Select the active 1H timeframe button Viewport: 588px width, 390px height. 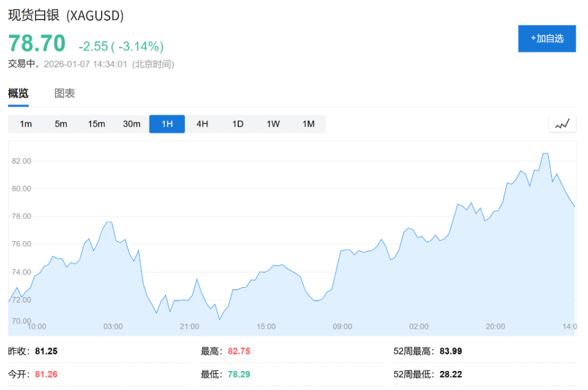[167, 124]
